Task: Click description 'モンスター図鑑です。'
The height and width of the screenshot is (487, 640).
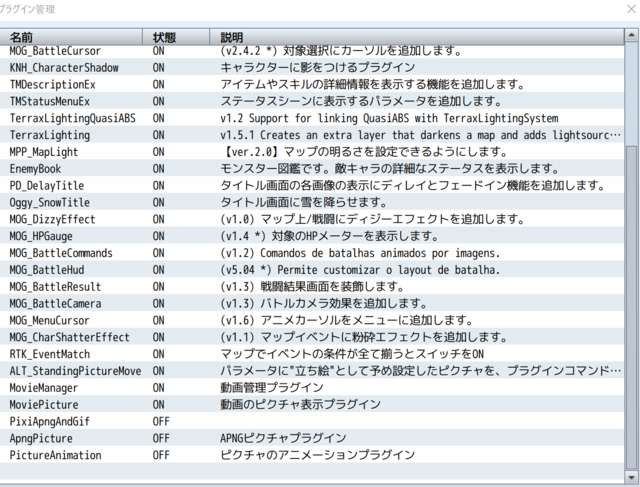Action: (x=276, y=169)
